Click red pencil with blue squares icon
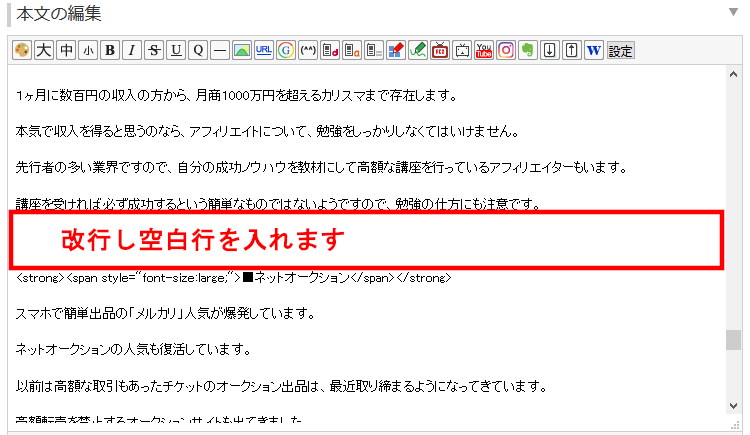The width and height of the screenshot is (750, 435). [396, 50]
